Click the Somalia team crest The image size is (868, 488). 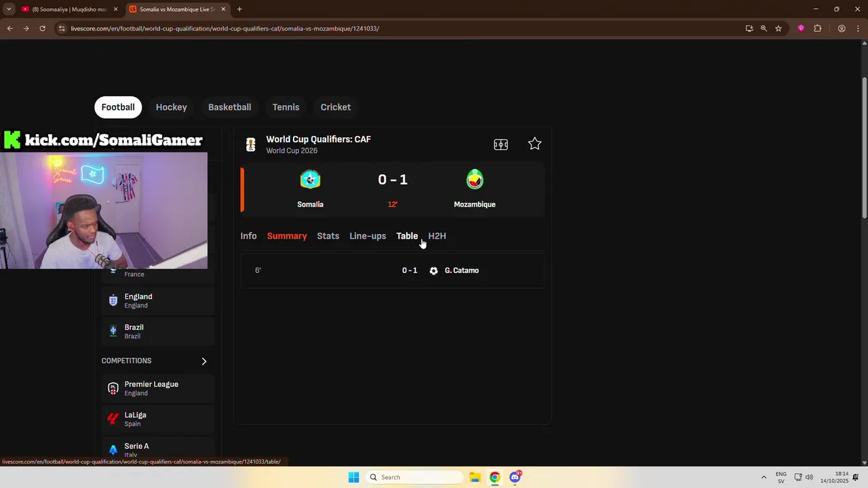coord(311,180)
